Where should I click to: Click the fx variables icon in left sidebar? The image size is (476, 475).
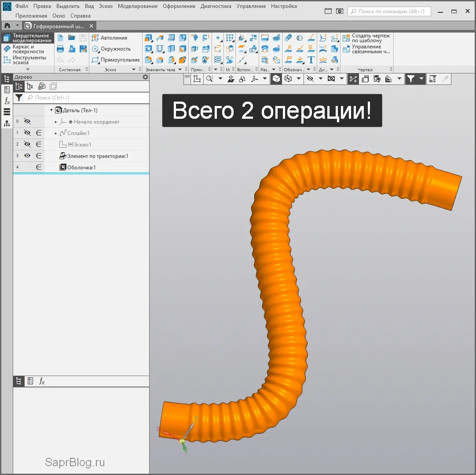click(7, 101)
